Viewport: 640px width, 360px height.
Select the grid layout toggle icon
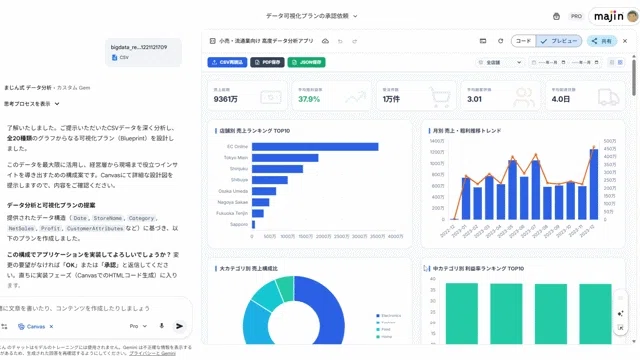click(x=620, y=62)
